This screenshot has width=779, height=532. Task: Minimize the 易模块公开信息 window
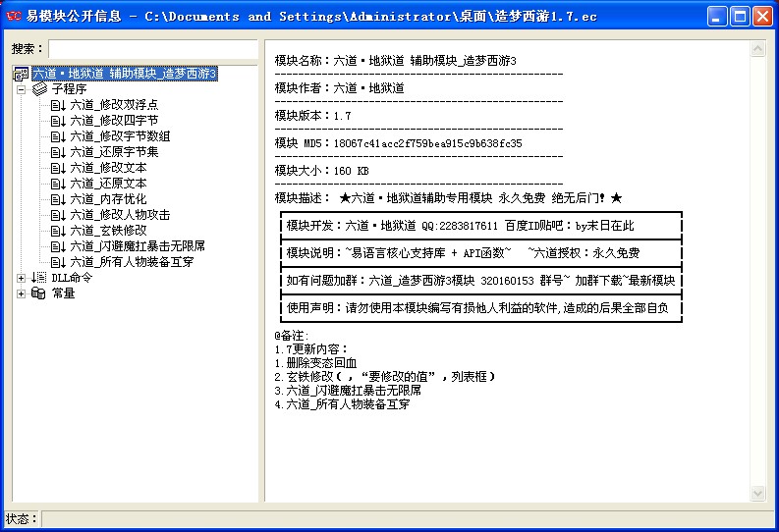[716, 17]
